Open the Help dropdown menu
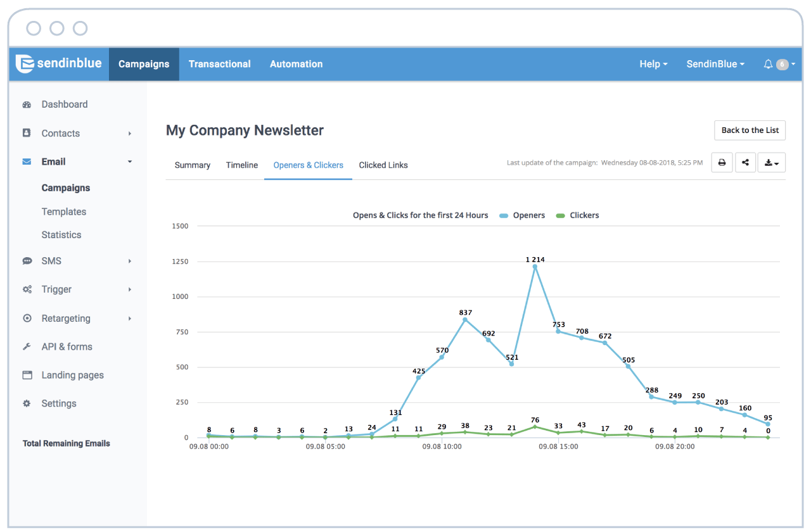This screenshot has height=532, width=811. pos(653,64)
